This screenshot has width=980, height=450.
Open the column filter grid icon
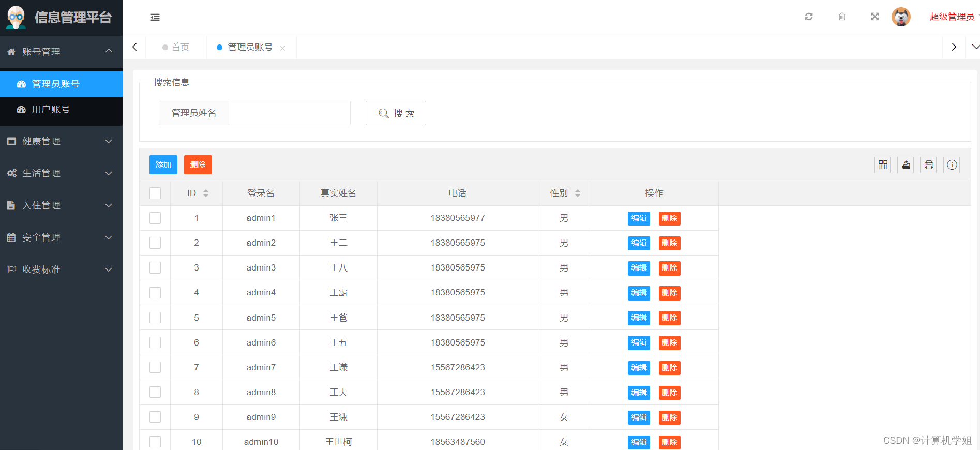point(883,165)
